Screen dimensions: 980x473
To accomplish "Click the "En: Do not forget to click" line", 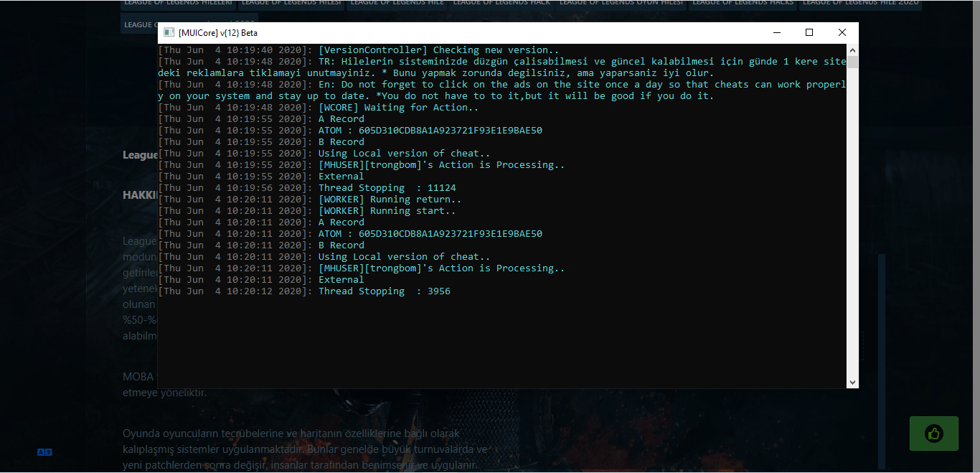I will pos(502,90).
